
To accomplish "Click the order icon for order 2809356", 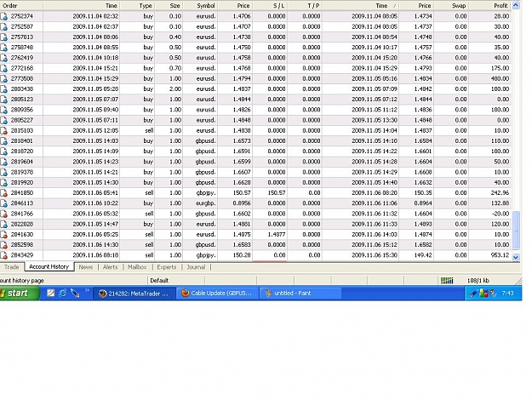I will pyautogui.click(x=4, y=110).
